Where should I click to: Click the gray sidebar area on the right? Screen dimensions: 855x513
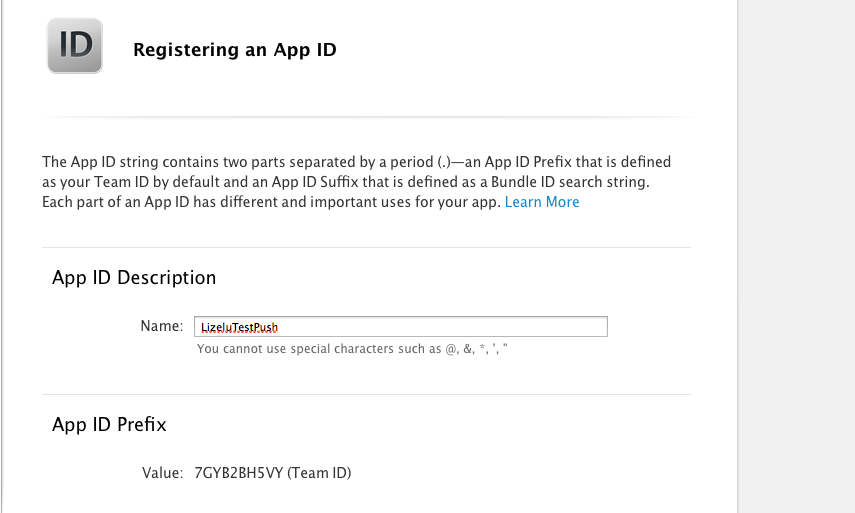797,256
